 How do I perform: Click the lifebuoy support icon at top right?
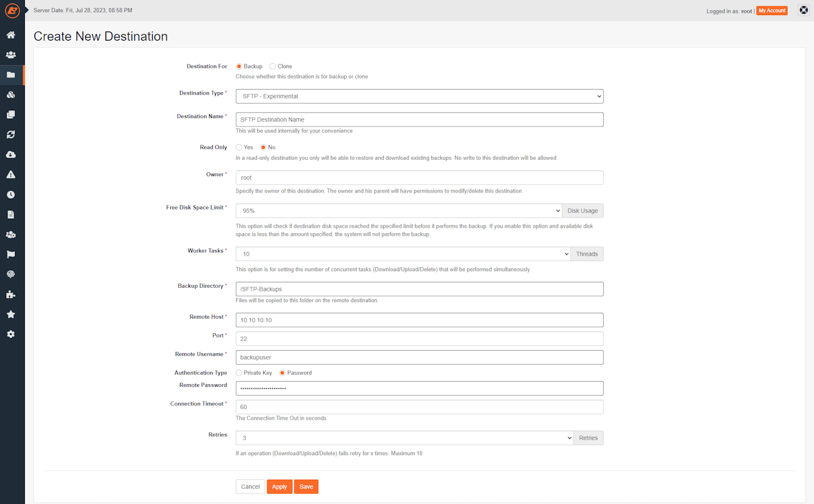pyautogui.click(x=804, y=10)
